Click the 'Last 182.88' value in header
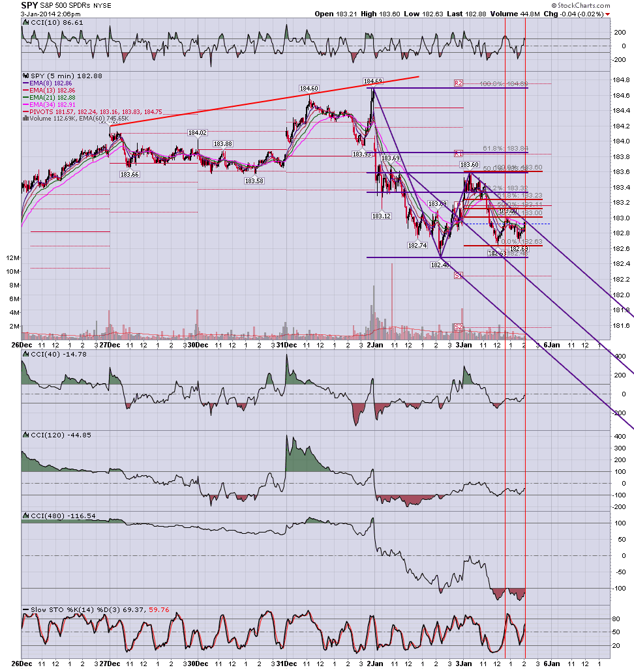 pos(467,14)
